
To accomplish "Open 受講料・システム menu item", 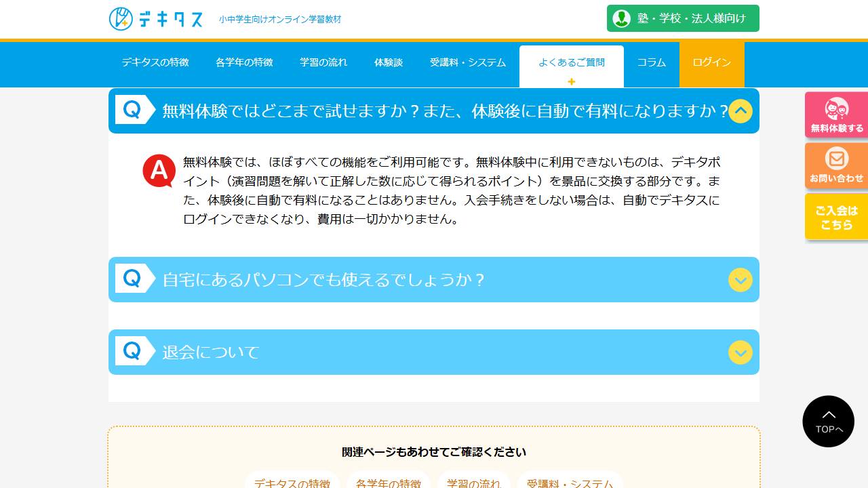I will click(468, 62).
